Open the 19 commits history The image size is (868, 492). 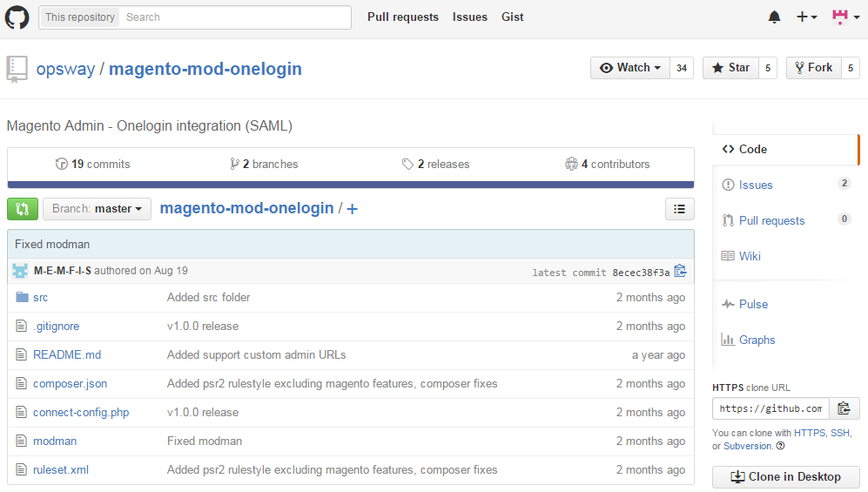(x=92, y=164)
